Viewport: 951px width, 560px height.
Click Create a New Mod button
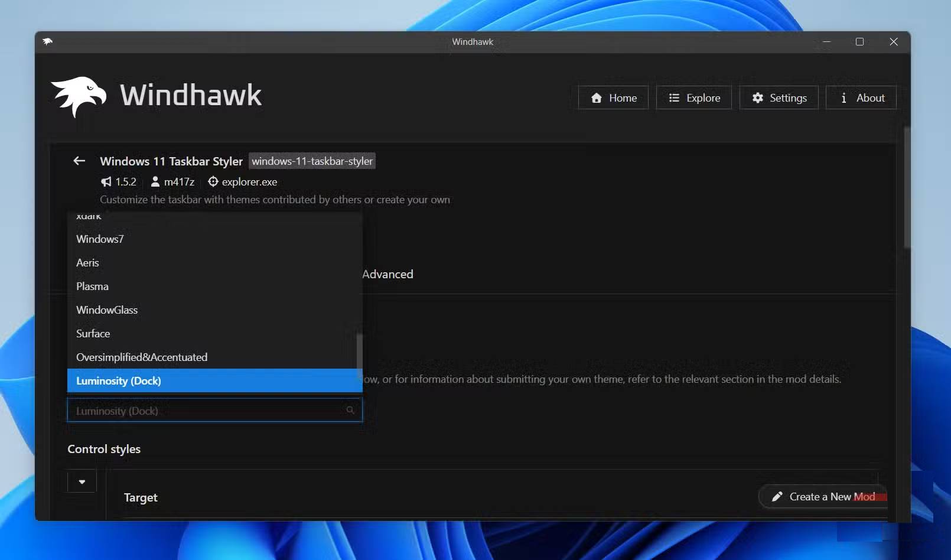click(822, 497)
